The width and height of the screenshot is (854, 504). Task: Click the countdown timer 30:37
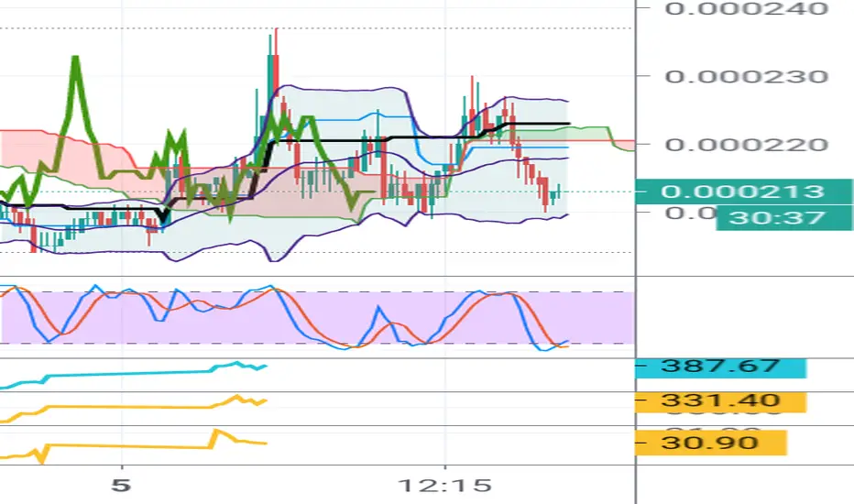[x=784, y=218]
